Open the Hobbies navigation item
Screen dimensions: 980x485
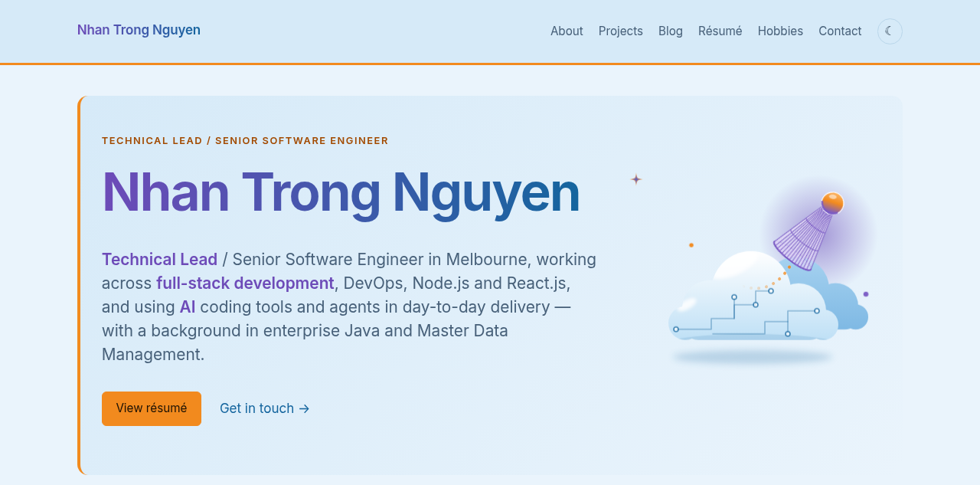point(780,31)
